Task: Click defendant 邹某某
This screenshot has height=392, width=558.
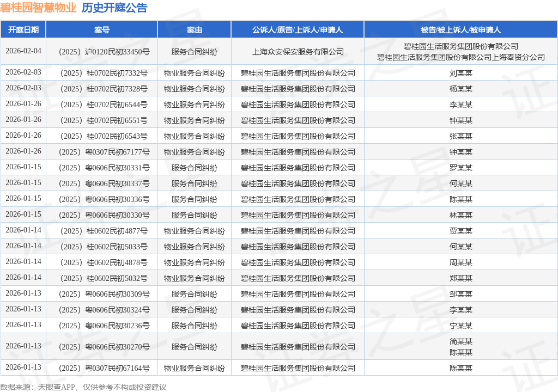Action: [x=461, y=294]
